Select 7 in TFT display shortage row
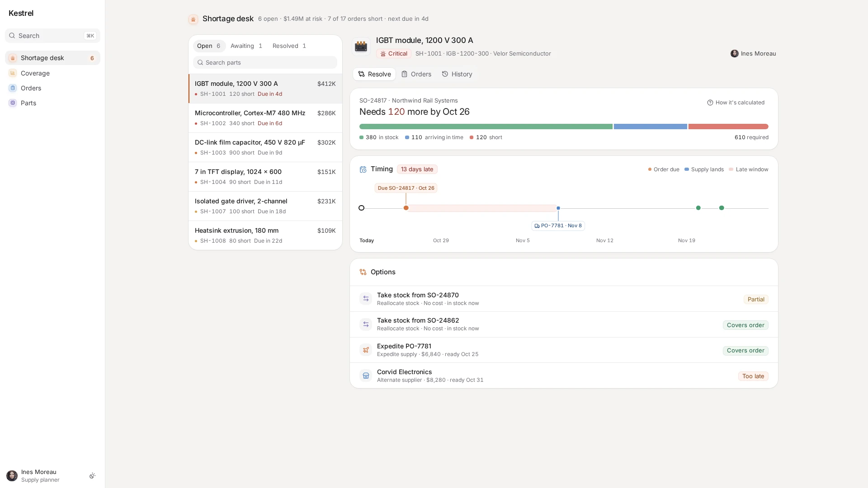Image resolution: width=868 pixels, height=488 pixels. point(265,177)
